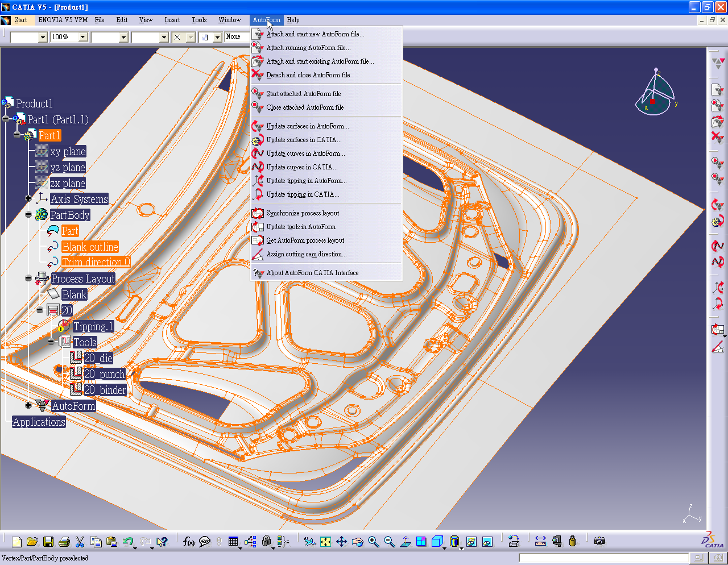The height and width of the screenshot is (565, 728).
Task: Select Blank outline in the tree
Action: point(90,247)
